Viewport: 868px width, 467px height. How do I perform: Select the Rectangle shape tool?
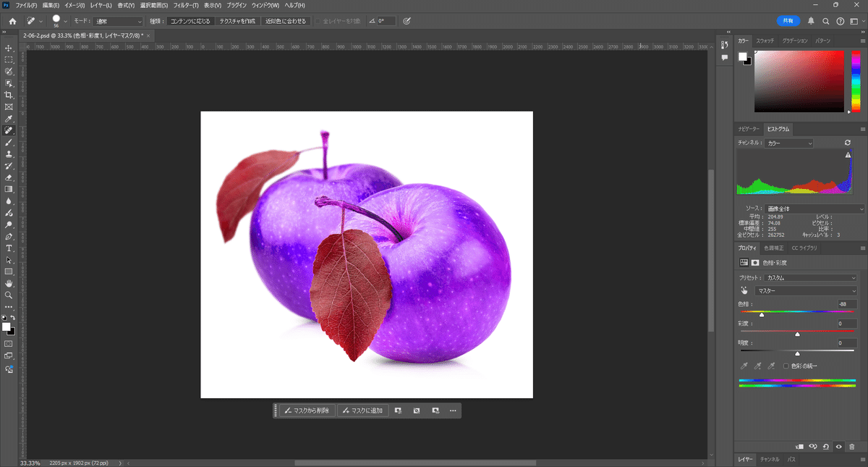click(x=9, y=272)
